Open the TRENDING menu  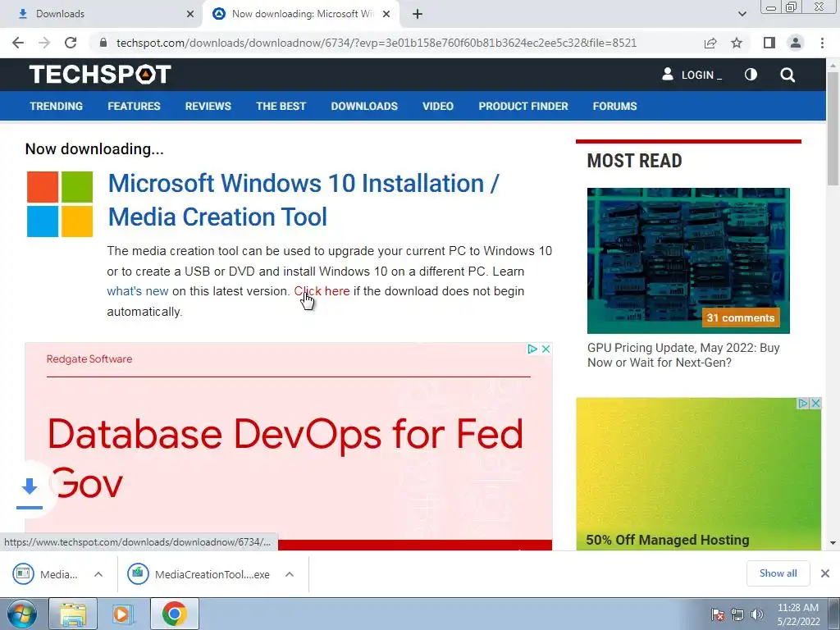pos(57,106)
